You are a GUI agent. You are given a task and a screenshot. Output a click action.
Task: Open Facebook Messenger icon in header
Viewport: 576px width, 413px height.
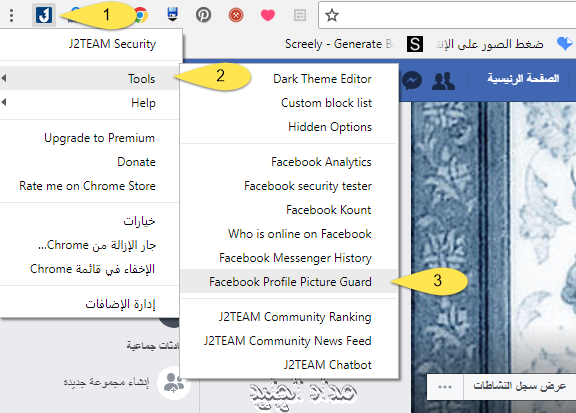click(x=412, y=80)
